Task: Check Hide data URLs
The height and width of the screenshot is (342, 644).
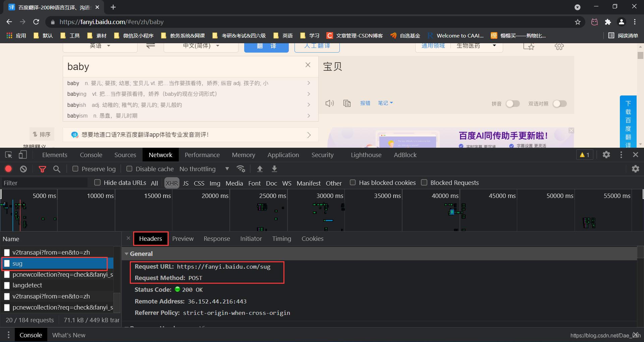Action: click(97, 183)
